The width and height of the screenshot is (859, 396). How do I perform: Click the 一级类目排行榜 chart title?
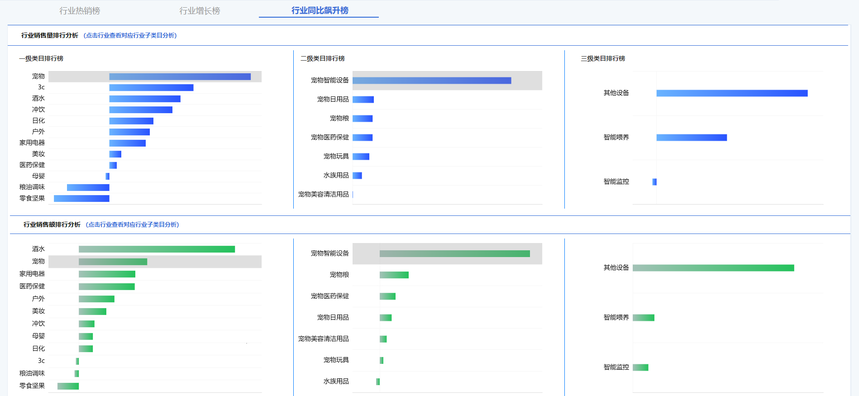(x=41, y=59)
